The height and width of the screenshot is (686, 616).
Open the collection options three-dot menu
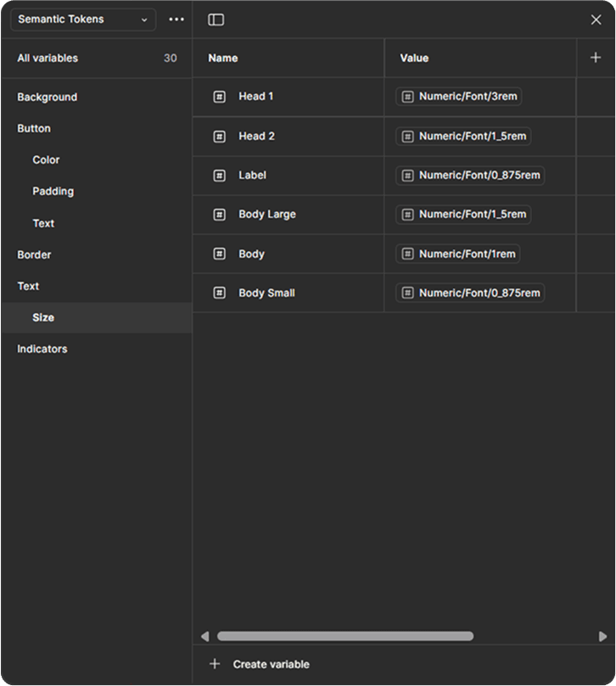coord(176,20)
